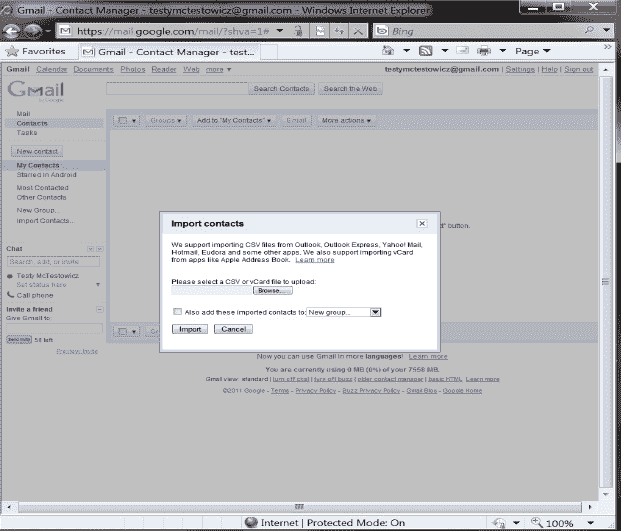Click Browse... to choose a file
This screenshot has width=621, height=531.
point(272,291)
